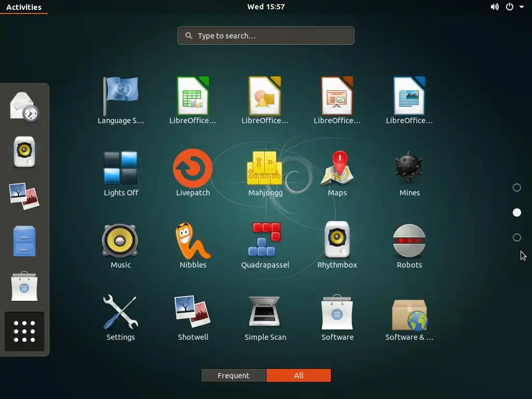Go to first app page dot

517,188
